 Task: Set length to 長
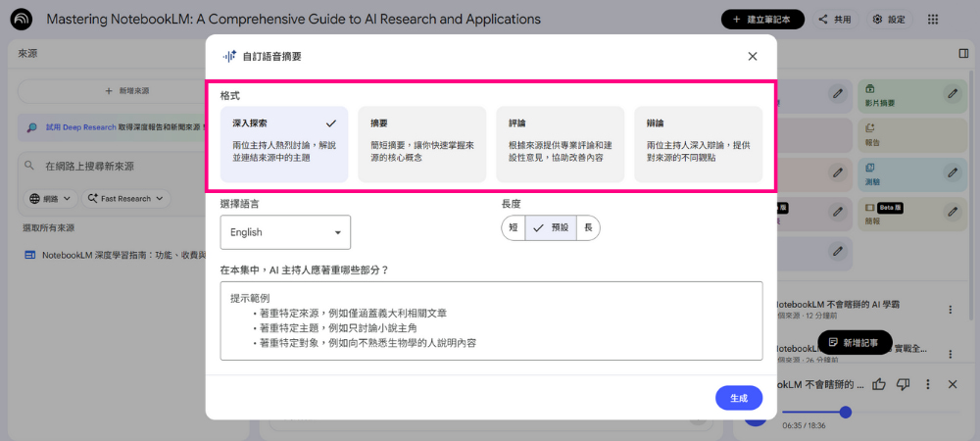(588, 227)
